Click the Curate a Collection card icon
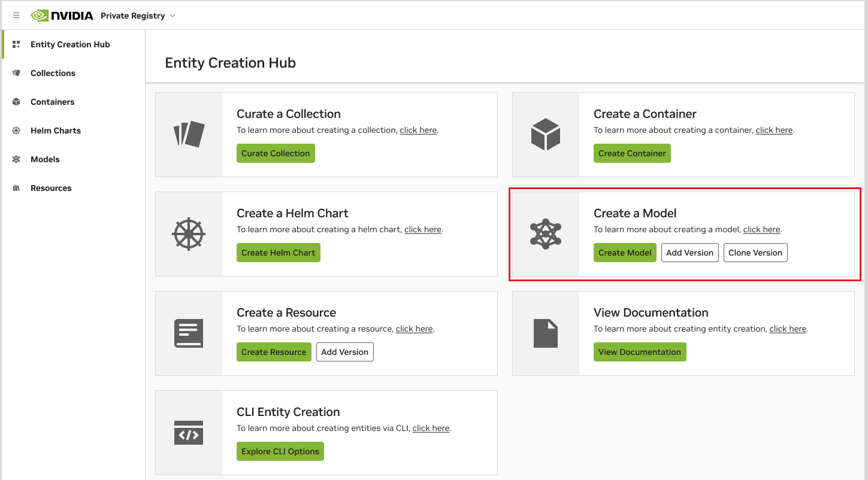868x480 pixels. coord(189,135)
